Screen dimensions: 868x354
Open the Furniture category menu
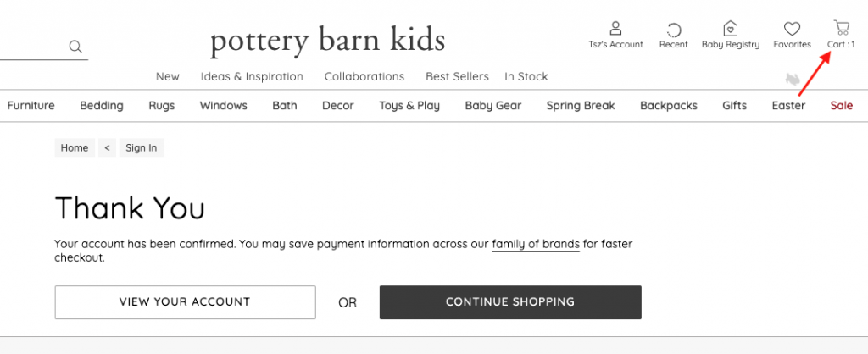point(31,106)
